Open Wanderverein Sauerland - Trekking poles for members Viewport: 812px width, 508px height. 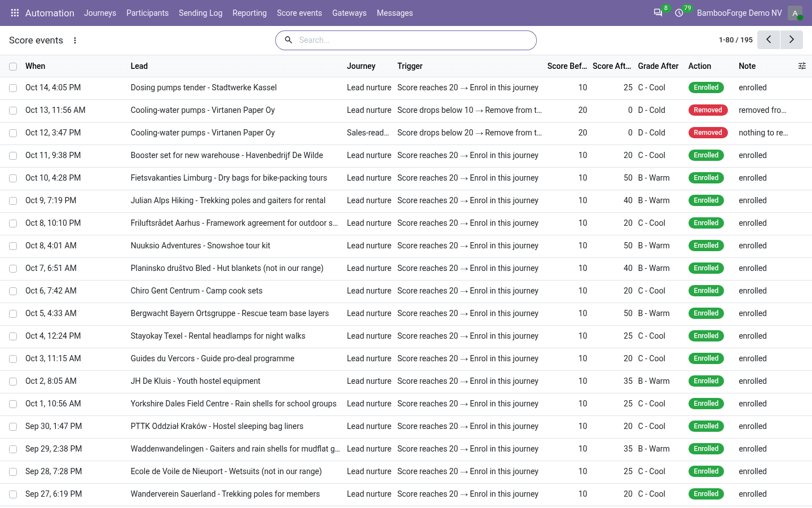tap(225, 494)
